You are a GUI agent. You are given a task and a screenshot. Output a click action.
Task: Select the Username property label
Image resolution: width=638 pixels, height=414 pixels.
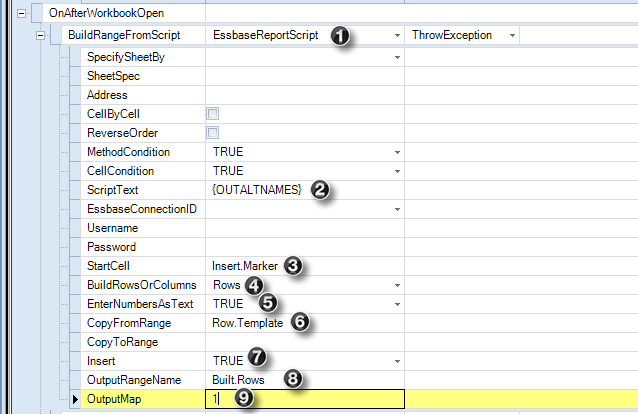pos(113,228)
